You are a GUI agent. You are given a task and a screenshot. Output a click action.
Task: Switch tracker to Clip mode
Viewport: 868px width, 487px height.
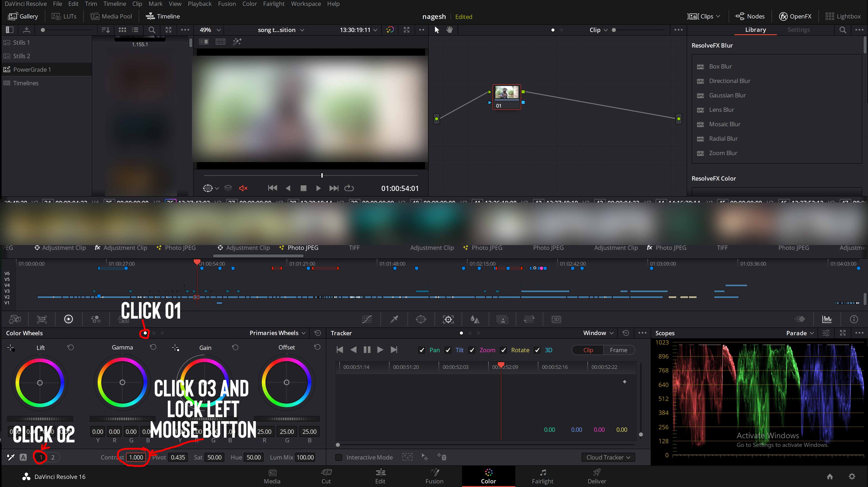(x=588, y=350)
